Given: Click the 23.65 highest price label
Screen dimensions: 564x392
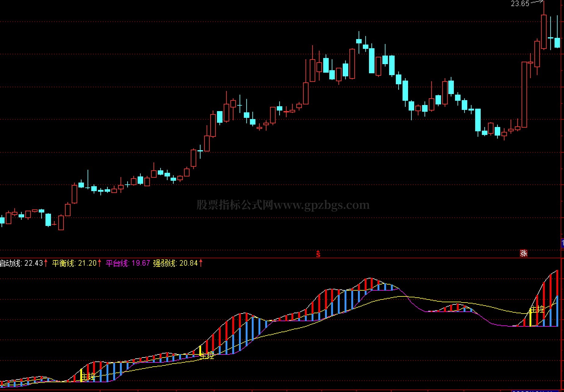Looking at the screenshot, I should click(520, 4).
